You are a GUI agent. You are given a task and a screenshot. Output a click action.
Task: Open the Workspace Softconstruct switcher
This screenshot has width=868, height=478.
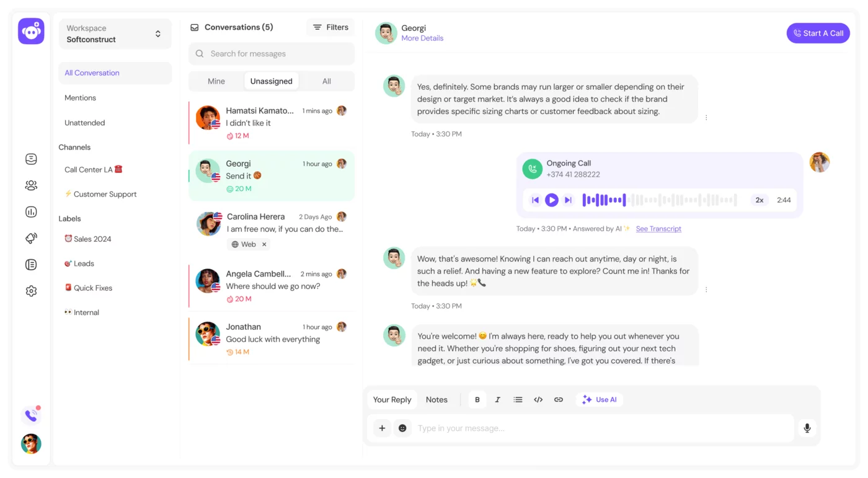[115, 33]
